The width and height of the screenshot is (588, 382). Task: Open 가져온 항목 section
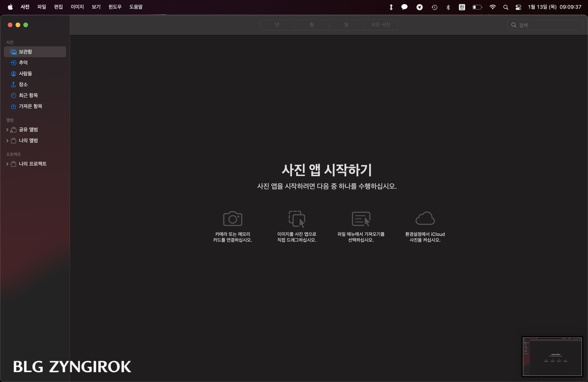31,106
